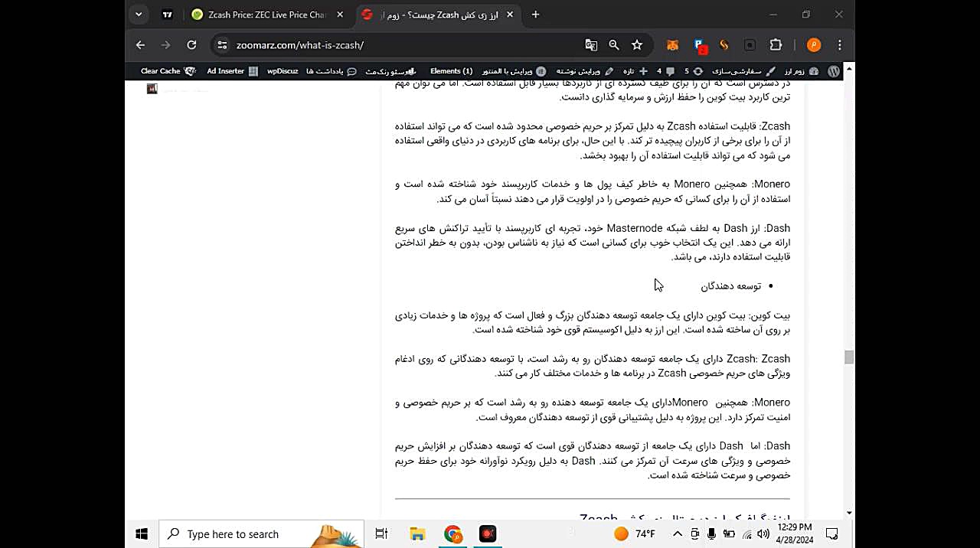The height and width of the screenshot is (548, 980).
Task: Open the notification center icon
Action: pos(832,534)
